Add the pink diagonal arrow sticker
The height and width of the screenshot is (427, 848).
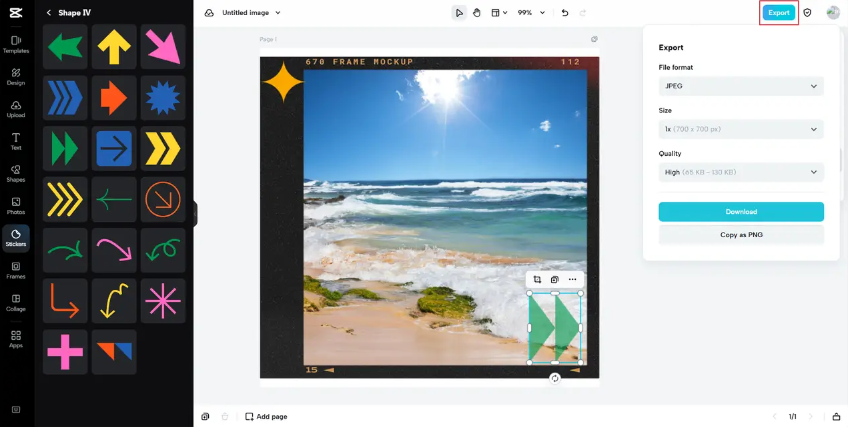163,46
